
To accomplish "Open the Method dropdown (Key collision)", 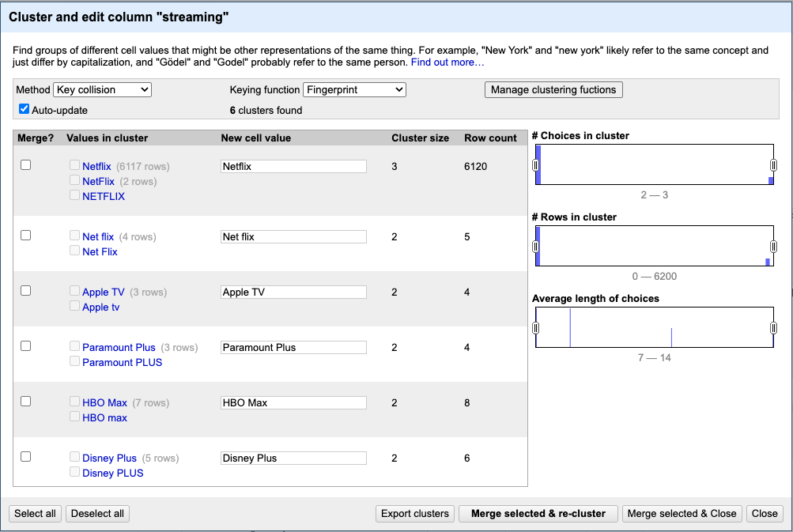I will pyautogui.click(x=102, y=89).
